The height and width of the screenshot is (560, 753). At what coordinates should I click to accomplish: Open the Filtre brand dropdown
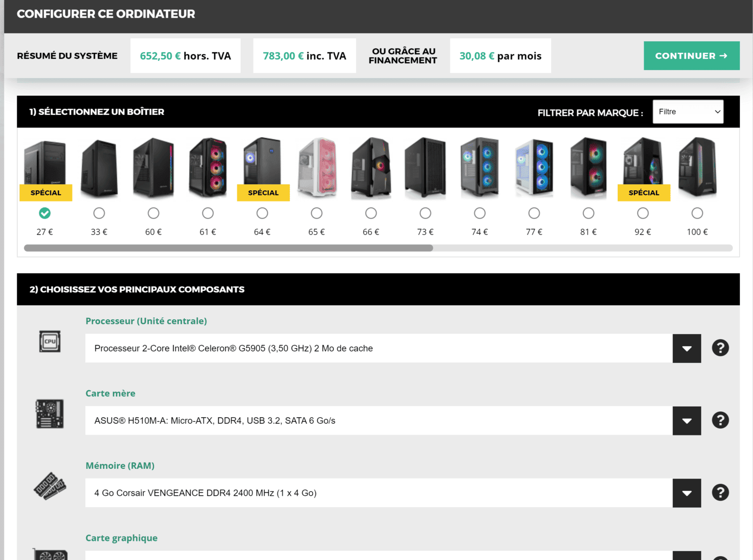click(688, 112)
